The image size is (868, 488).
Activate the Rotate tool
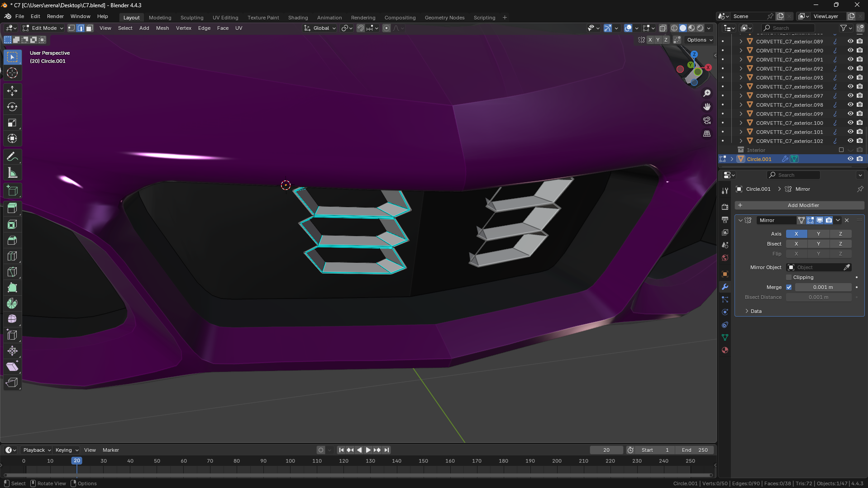click(x=12, y=107)
